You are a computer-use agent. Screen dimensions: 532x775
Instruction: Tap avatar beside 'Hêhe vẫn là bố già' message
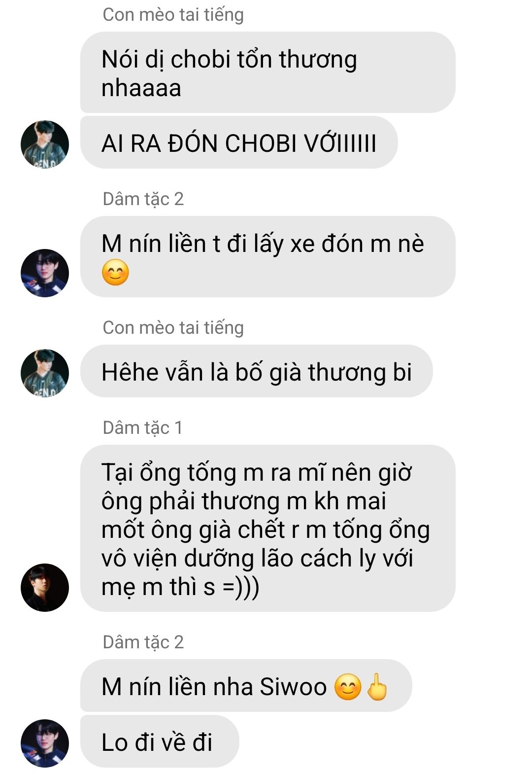tap(45, 373)
